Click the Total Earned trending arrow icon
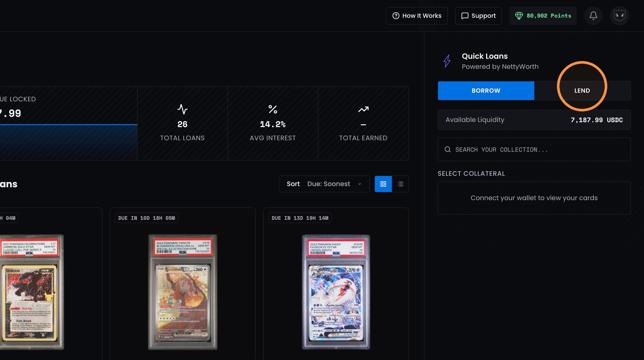Viewport: 644px width, 360px height. click(x=363, y=109)
